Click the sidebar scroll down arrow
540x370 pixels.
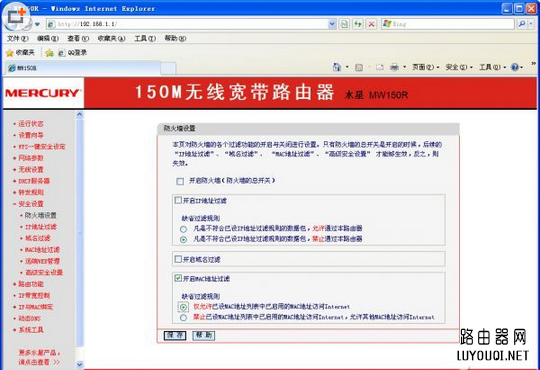[x=80, y=364]
